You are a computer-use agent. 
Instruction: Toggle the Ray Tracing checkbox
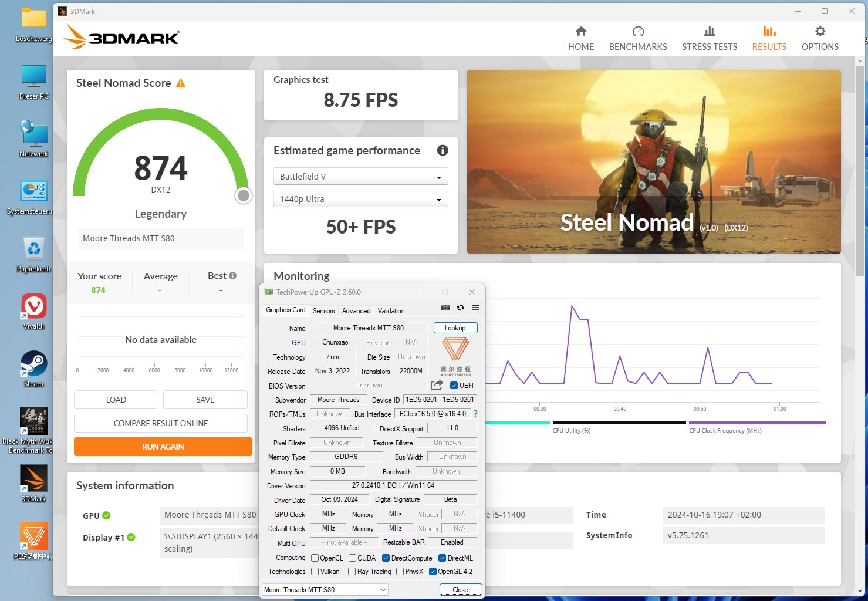click(x=352, y=572)
